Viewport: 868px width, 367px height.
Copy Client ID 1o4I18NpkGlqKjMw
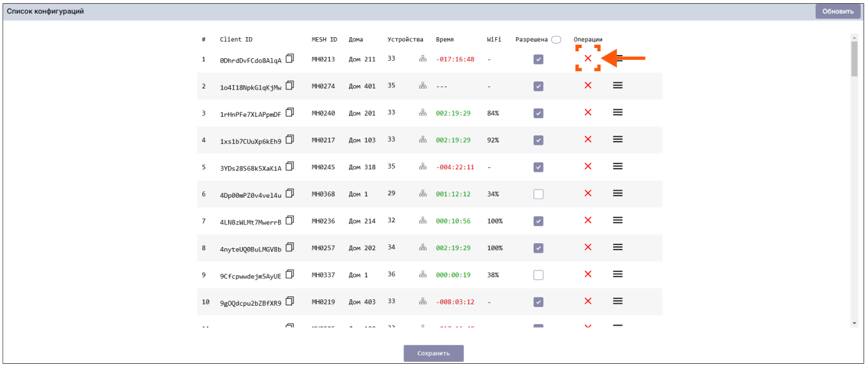pyautogui.click(x=290, y=85)
